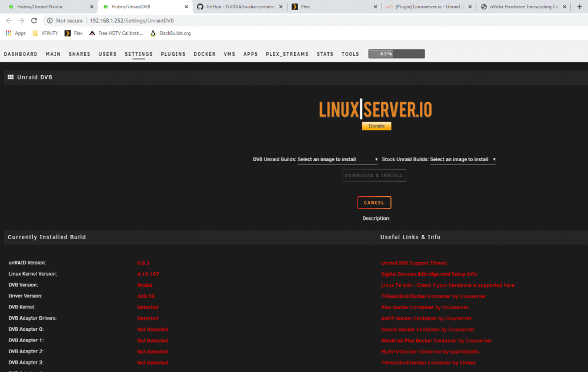Click the Donate button

coord(376,126)
